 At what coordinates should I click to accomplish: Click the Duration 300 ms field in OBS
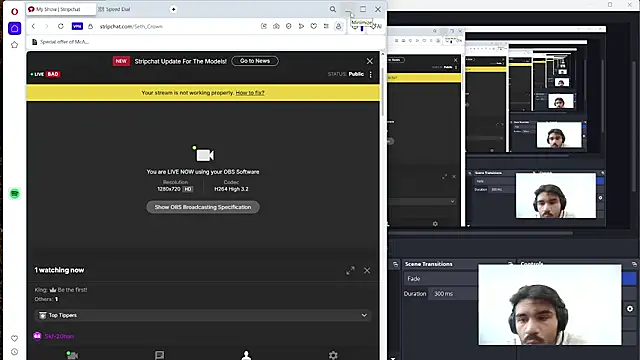tap(453, 293)
